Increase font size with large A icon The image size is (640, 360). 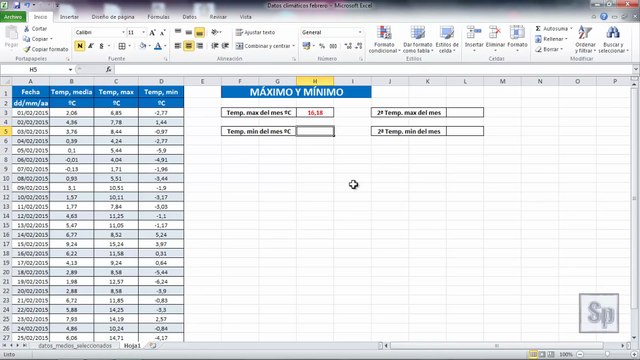tap(152, 32)
